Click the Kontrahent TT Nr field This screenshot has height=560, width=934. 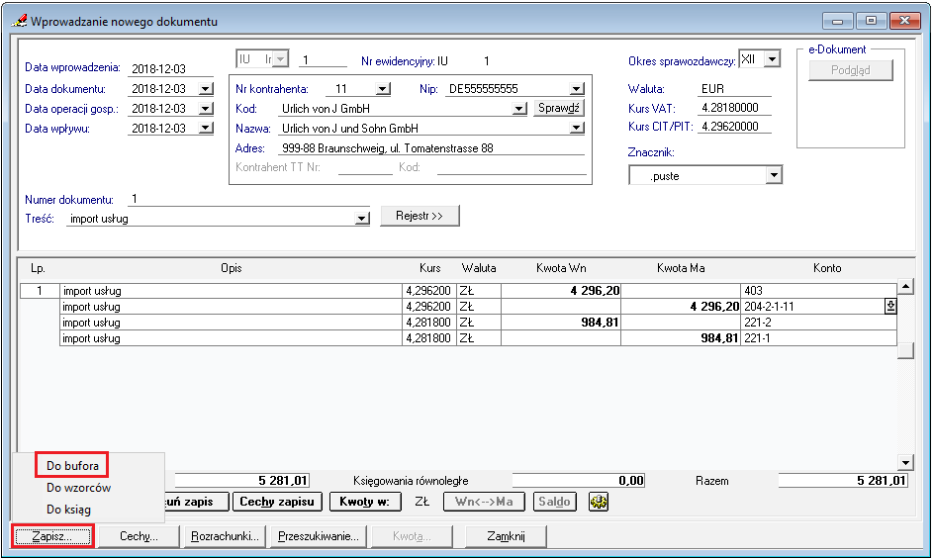tap(365, 167)
